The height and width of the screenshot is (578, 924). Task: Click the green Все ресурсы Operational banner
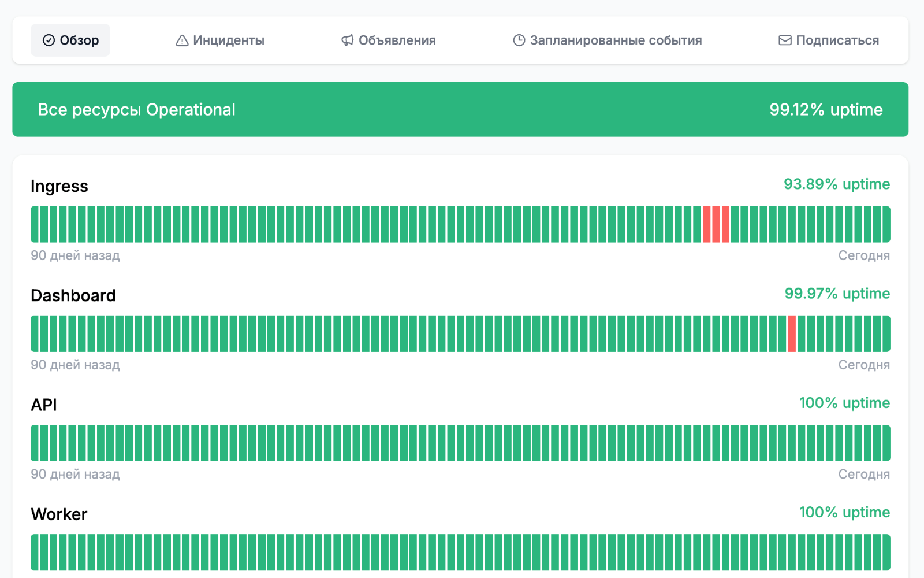point(460,109)
